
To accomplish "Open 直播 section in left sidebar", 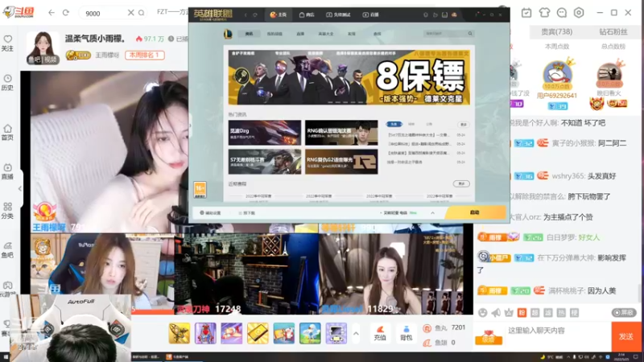I will click(x=7, y=171).
